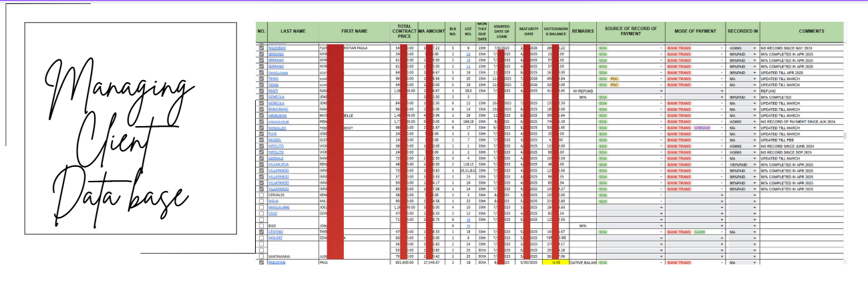Screen dimensions: 868x287
Task: Click the CHEQUE chip in GONZALES row
Action: [x=702, y=127]
